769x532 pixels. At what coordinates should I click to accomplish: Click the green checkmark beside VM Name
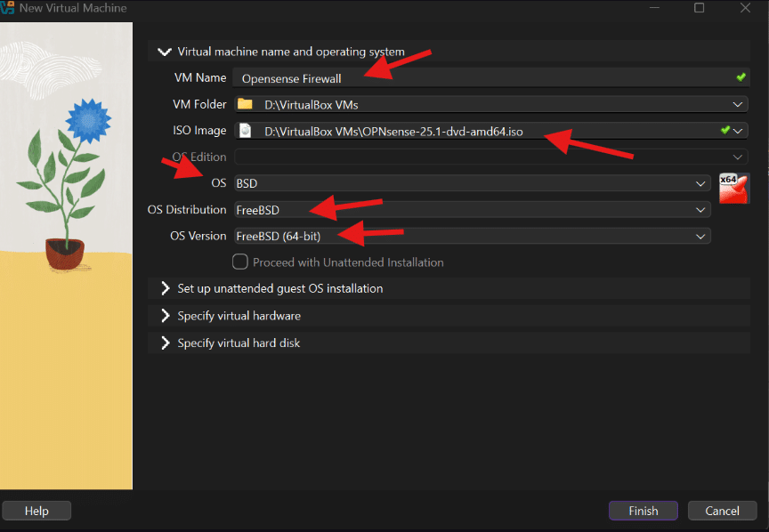[x=741, y=78]
